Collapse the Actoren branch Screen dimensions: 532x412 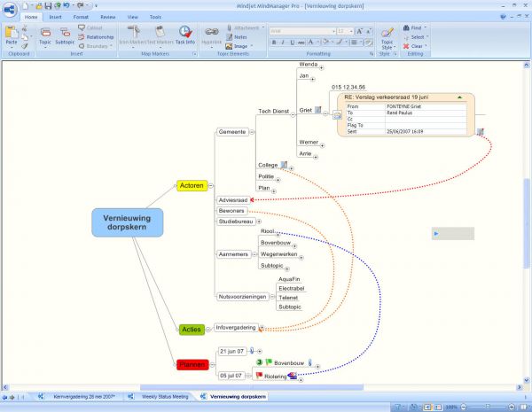pos(211,185)
